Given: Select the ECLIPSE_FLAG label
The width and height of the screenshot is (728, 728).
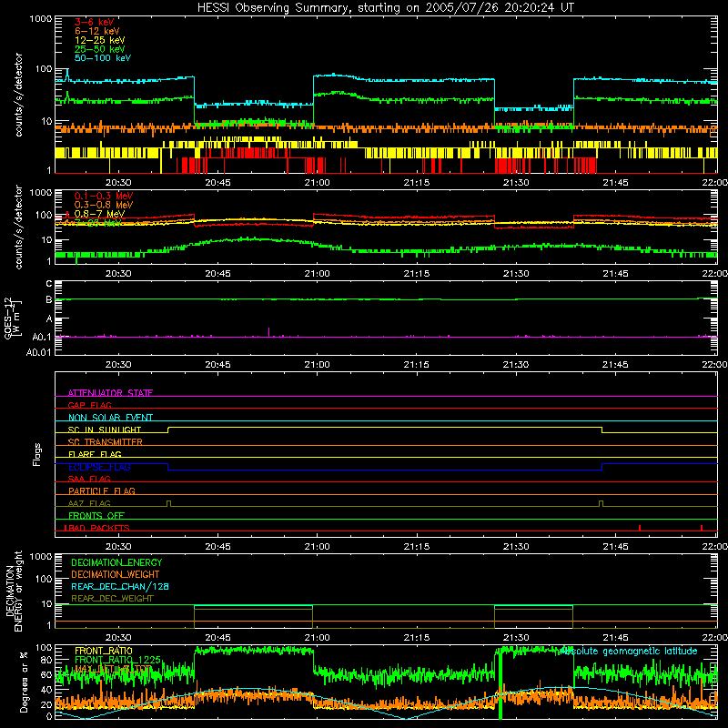Looking at the screenshot, I should [x=99, y=467].
